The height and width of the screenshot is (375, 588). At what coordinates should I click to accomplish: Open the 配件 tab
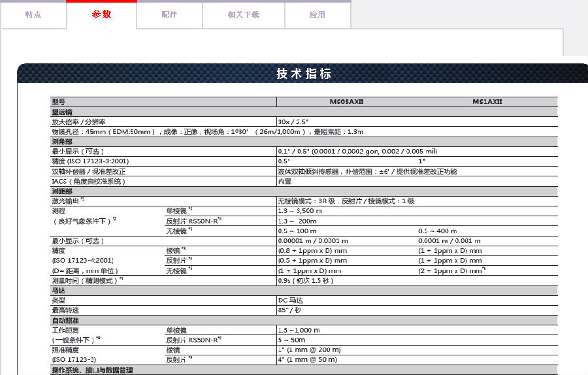pos(169,14)
